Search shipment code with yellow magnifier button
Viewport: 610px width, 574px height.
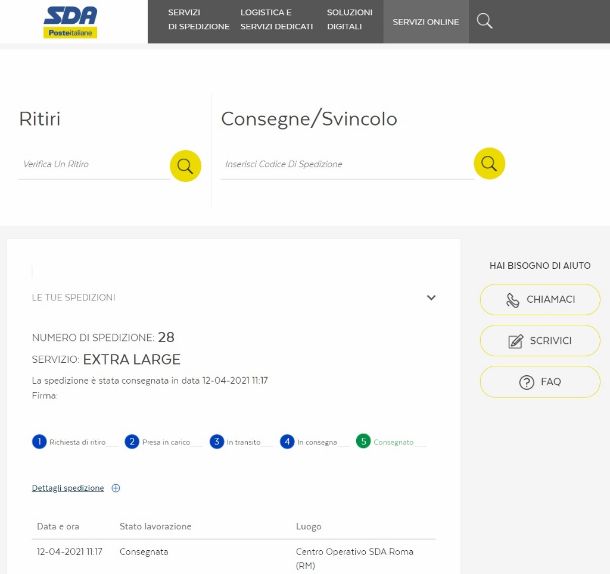489,163
